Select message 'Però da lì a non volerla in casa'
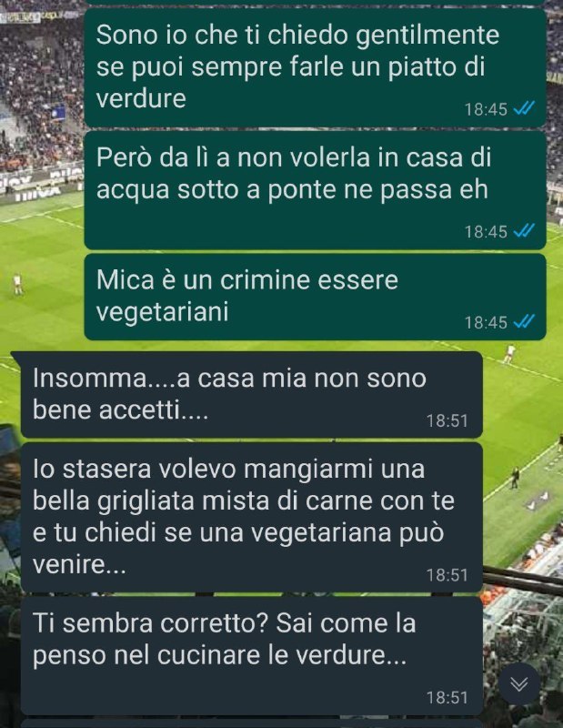563x728 pixels. tap(315, 190)
